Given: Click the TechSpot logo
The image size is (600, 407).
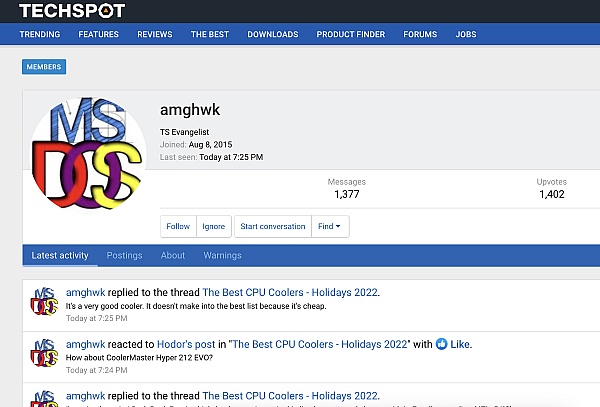Looking at the screenshot, I should pos(72,11).
